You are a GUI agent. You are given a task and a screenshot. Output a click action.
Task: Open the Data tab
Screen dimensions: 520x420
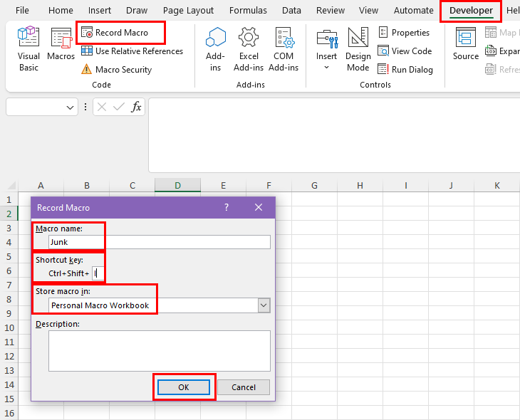[291, 10]
